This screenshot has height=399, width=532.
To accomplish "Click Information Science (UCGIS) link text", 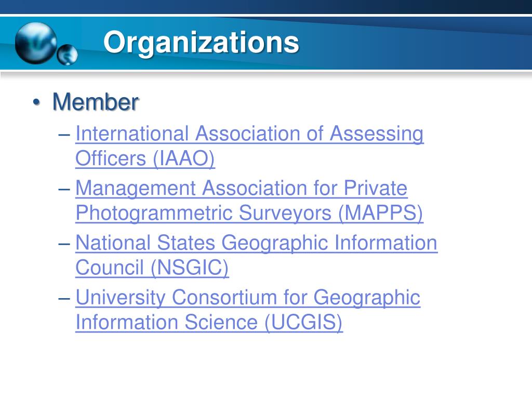I will (209, 322).
